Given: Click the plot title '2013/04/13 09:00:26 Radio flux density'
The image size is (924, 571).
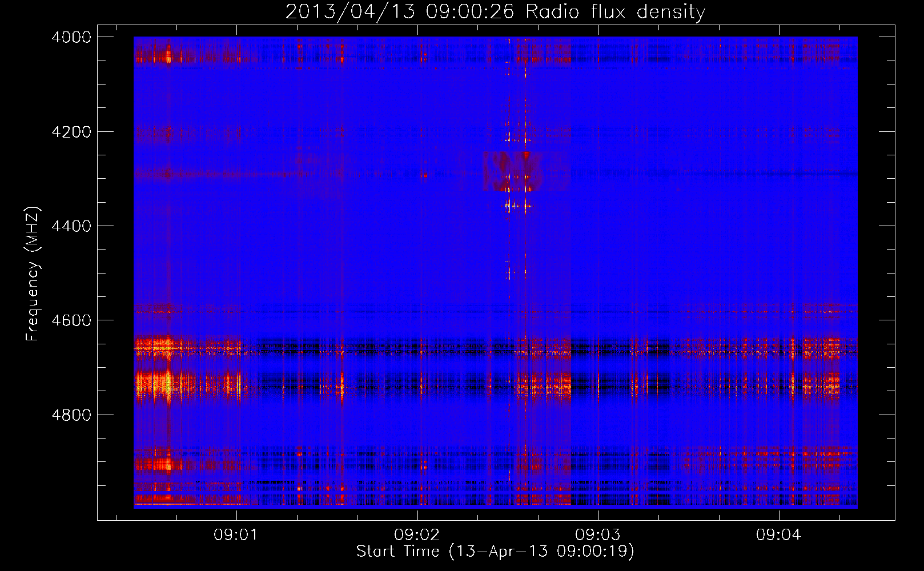Looking at the screenshot, I should 495,11.
